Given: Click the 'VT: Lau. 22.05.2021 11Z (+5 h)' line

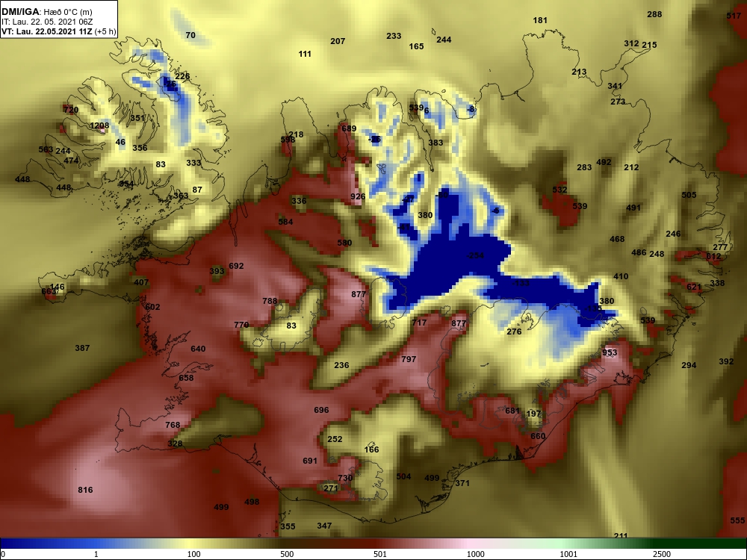Looking at the screenshot, I should [58, 31].
